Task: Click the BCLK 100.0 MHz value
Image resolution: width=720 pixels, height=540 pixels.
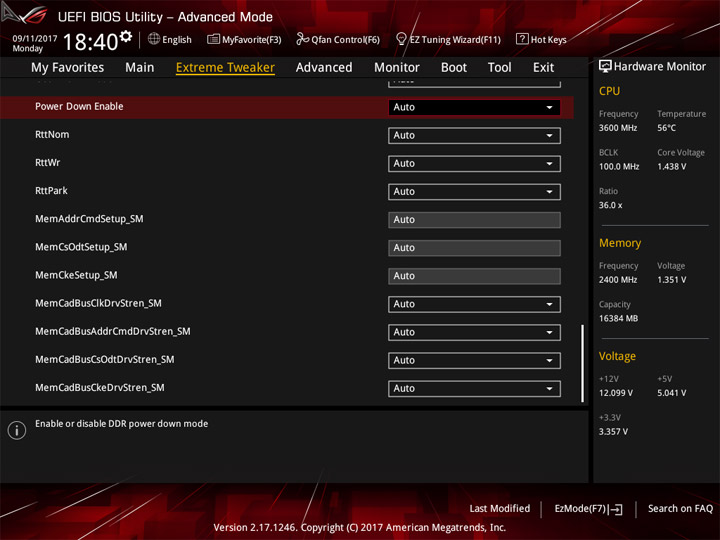Action: (619, 167)
